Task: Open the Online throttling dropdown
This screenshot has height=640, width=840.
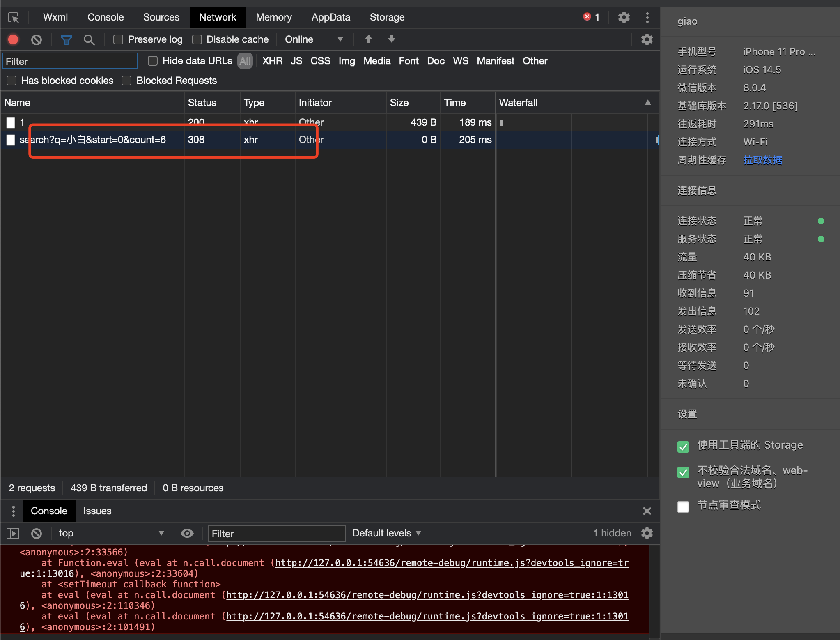Action: (x=314, y=39)
